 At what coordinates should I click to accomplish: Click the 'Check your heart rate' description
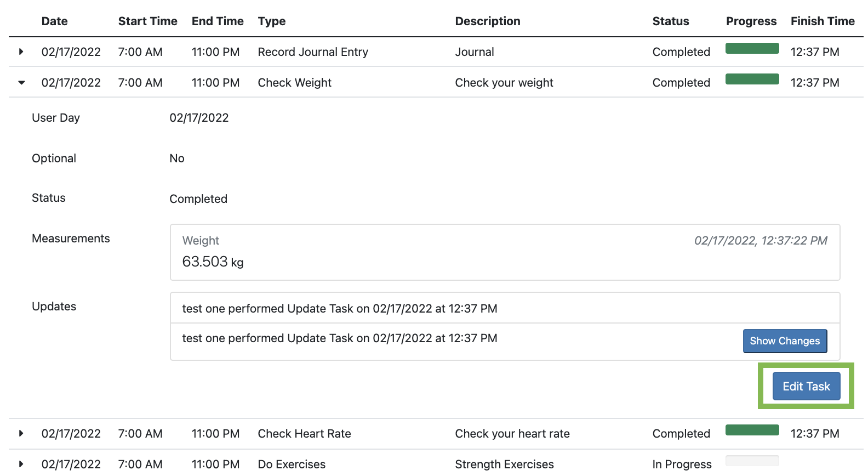(x=512, y=434)
